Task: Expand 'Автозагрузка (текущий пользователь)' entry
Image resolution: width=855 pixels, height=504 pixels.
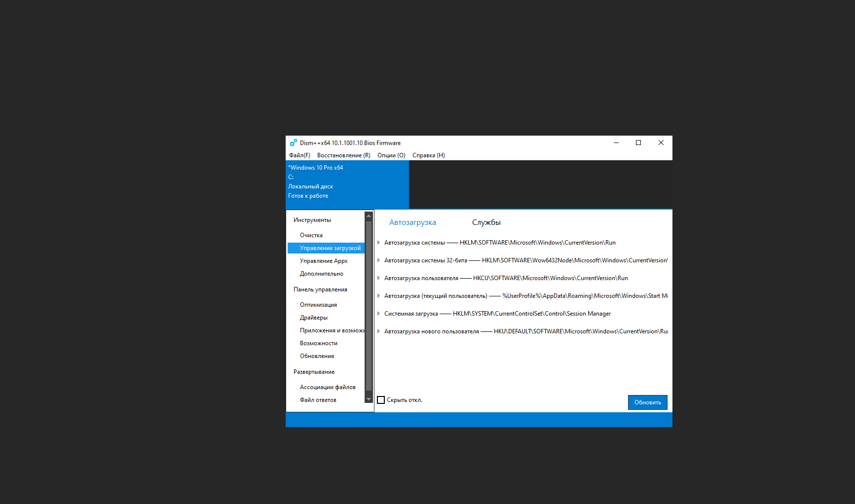Action: (379, 296)
